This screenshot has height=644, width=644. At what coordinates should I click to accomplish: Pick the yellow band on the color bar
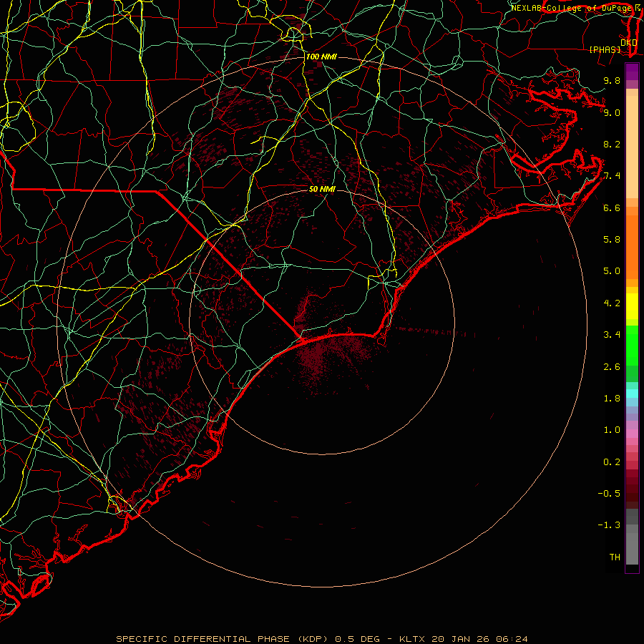pyautogui.click(x=632, y=306)
